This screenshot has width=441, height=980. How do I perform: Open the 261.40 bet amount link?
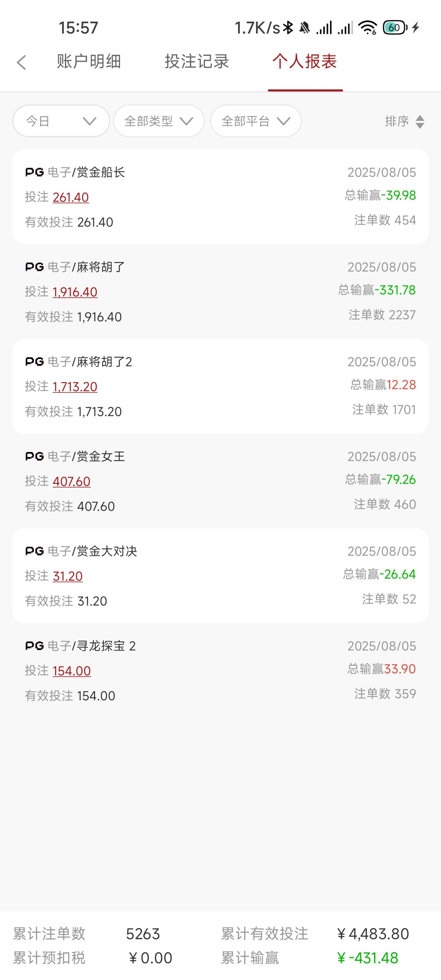(71, 198)
